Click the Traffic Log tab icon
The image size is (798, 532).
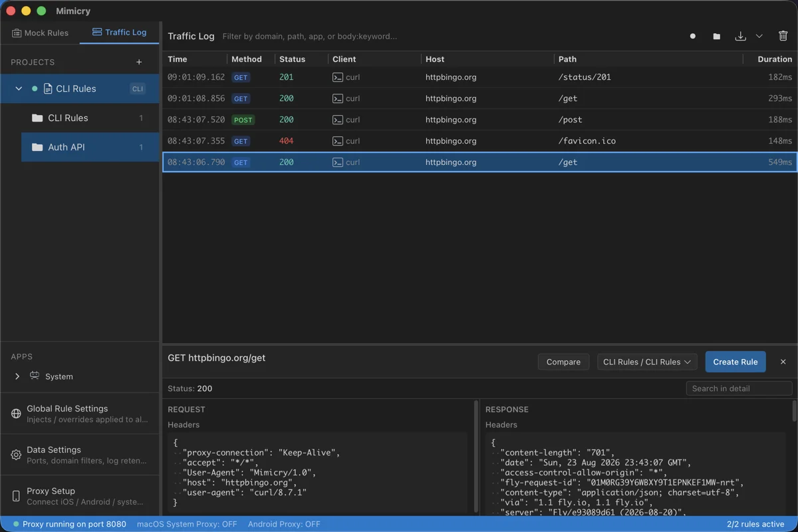(97, 32)
